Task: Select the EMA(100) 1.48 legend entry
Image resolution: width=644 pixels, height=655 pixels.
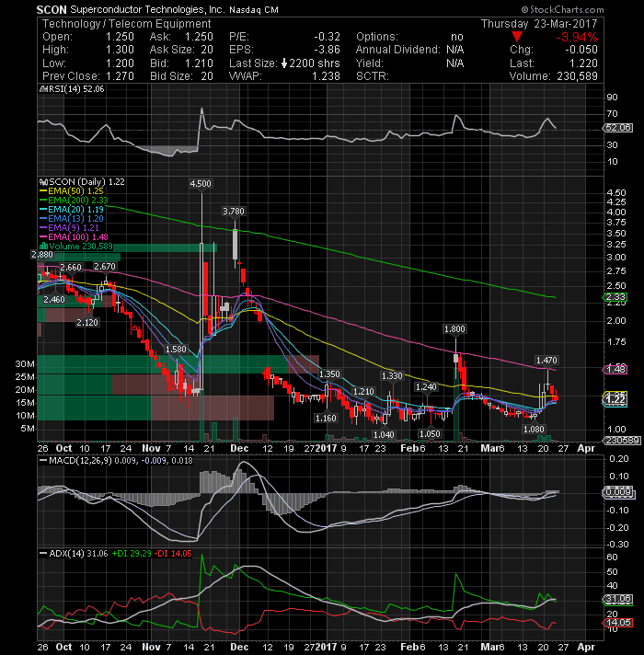Action: (x=78, y=236)
